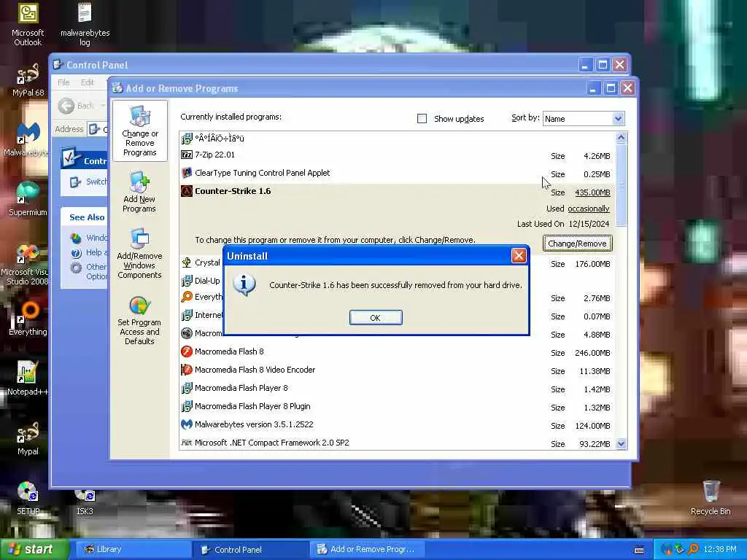
Task: Open the Sort by Name dropdown
Action: click(x=617, y=119)
